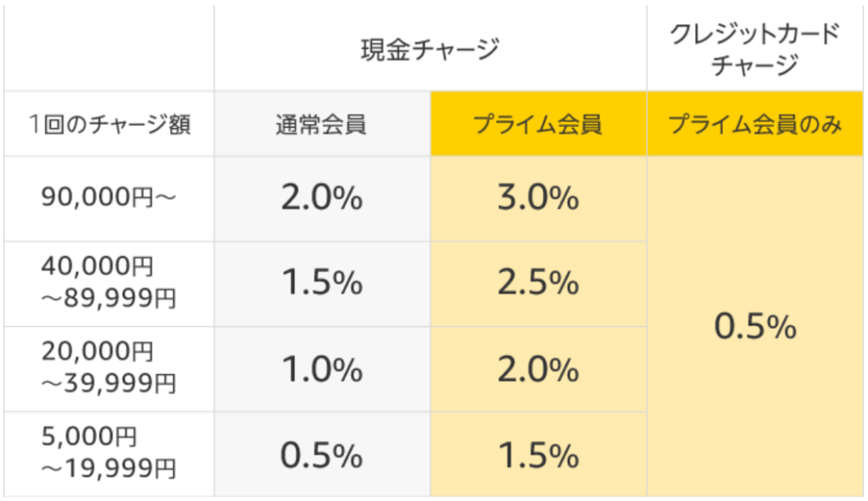Click the 2.5% rate cell
The width and height of the screenshot is (868, 501).
tap(537, 284)
